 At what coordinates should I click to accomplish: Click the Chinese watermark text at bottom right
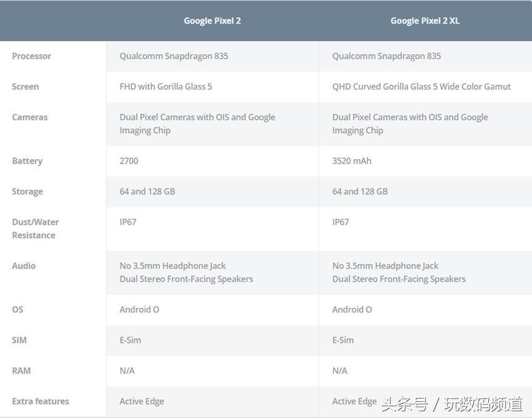tap(452, 404)
